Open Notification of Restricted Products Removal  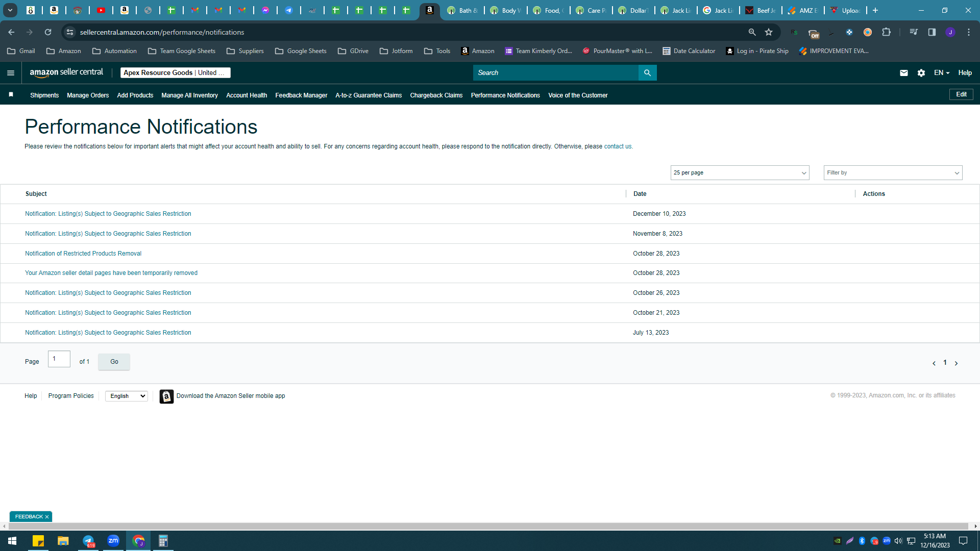point(83,254)
